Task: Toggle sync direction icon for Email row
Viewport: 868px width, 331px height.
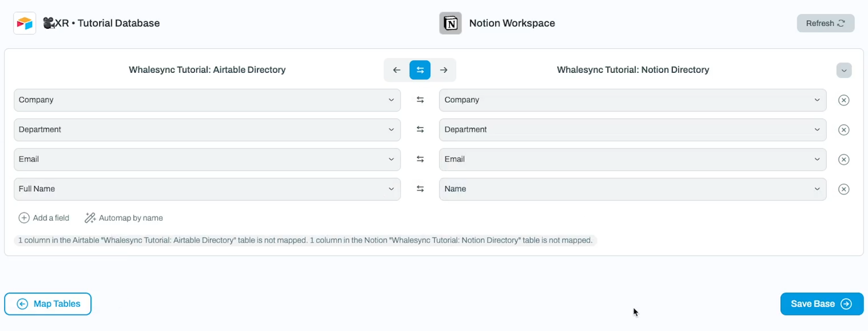Action: point(420,159)
